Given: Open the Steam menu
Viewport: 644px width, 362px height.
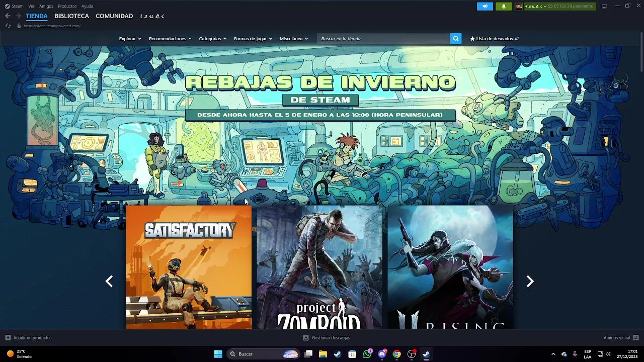Looking at the screenshot, I should coord(18,6).
